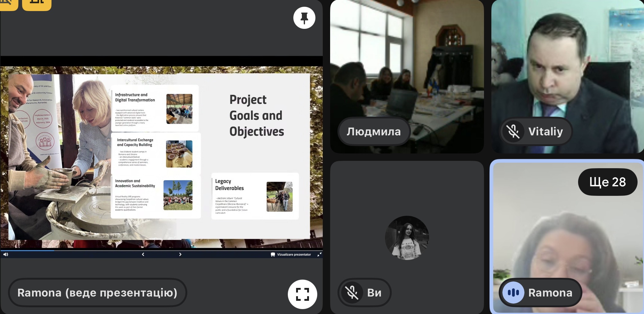Click the 'Legacy Deliverables' card on the slide
The width and height of the screenshot is (644, 314).
point(255,196)
